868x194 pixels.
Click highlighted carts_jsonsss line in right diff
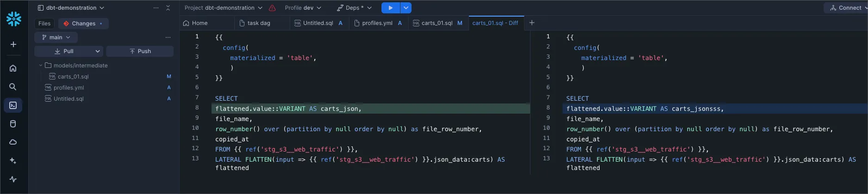pyautogui.click(x=715, y=109)
